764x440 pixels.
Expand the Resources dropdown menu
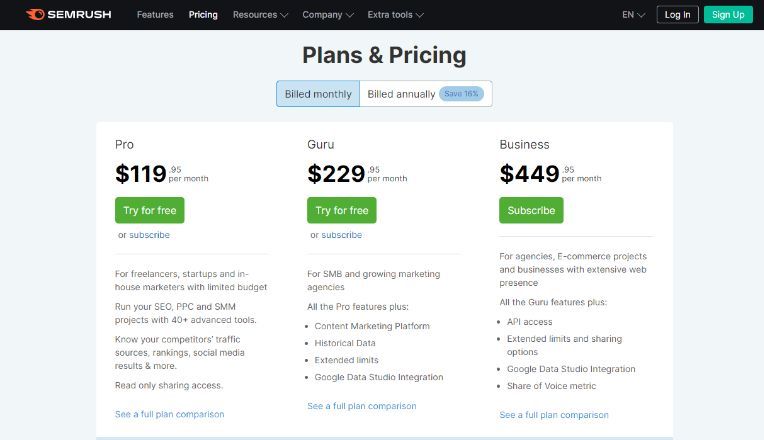click(260, 15)
